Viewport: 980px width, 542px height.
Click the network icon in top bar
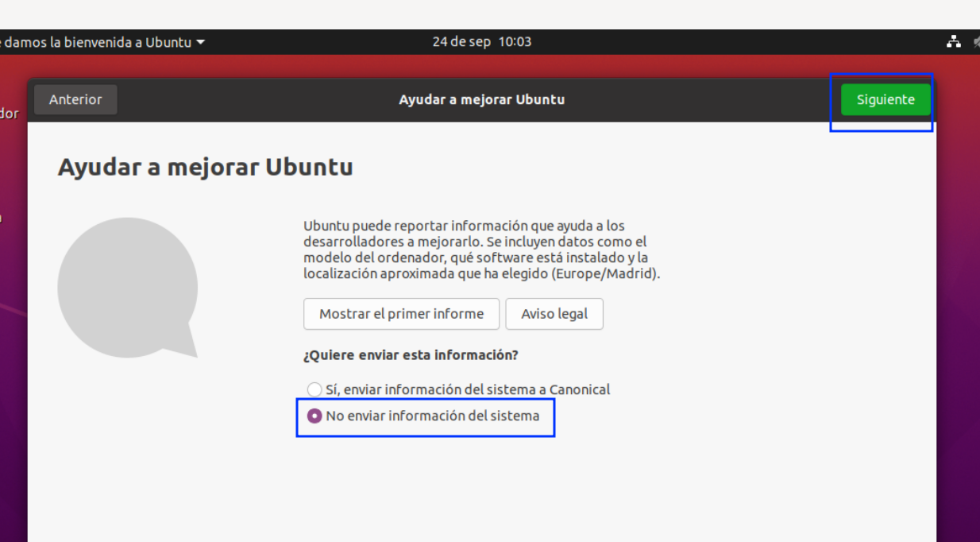(x=954, y=42)
